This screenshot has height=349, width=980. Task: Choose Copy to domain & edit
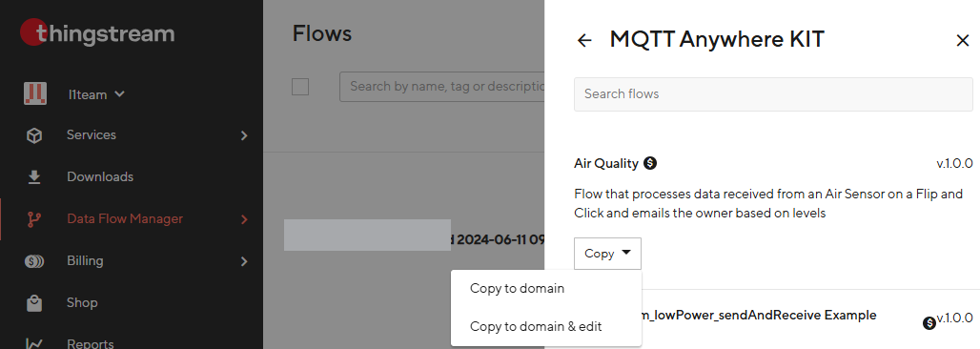536,326
